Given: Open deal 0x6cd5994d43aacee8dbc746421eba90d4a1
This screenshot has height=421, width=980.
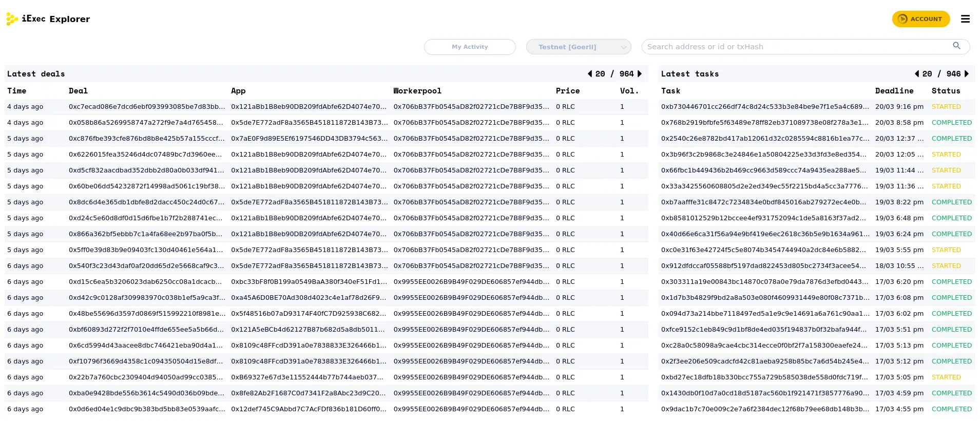Looking at the screenshot, I should (x=146, y=346).
